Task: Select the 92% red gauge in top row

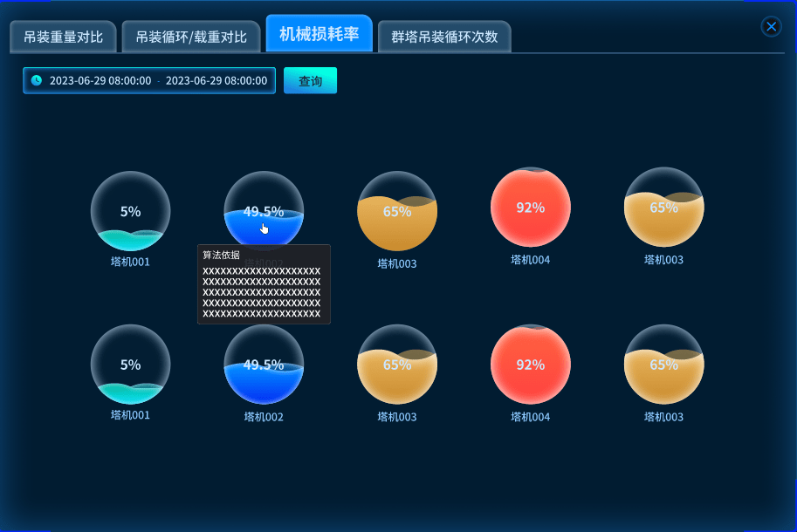Action: click(x=530, y=208)
